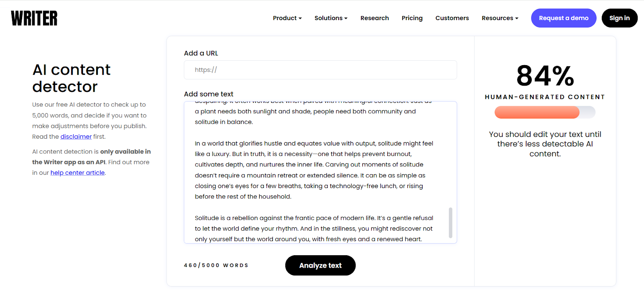Open the disclaimer link
Image resolution: width=644 pixels, height=293 pixels.
(x=76, y=137)
